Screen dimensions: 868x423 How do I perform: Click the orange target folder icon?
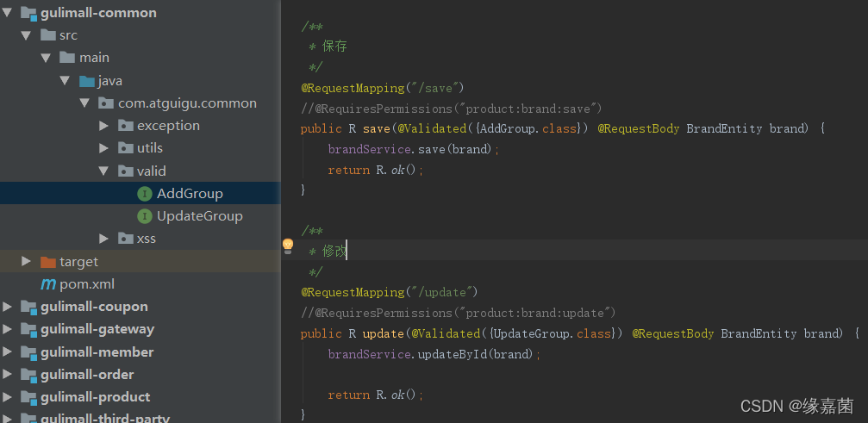[x=48, y=262]
